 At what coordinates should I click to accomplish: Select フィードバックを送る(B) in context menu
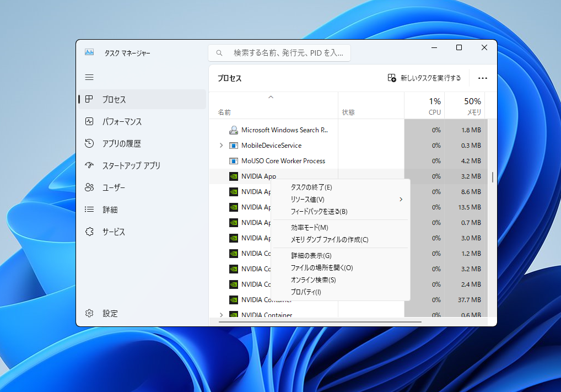[341, 212]
